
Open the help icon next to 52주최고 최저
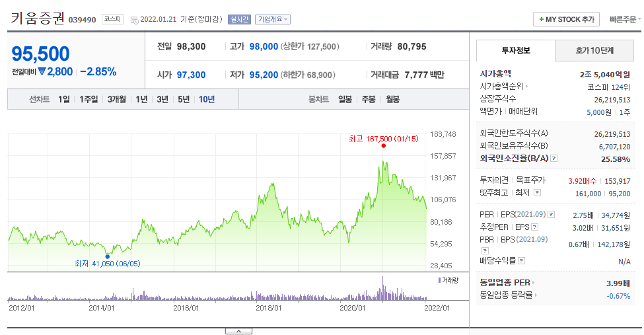pos(537,193)
